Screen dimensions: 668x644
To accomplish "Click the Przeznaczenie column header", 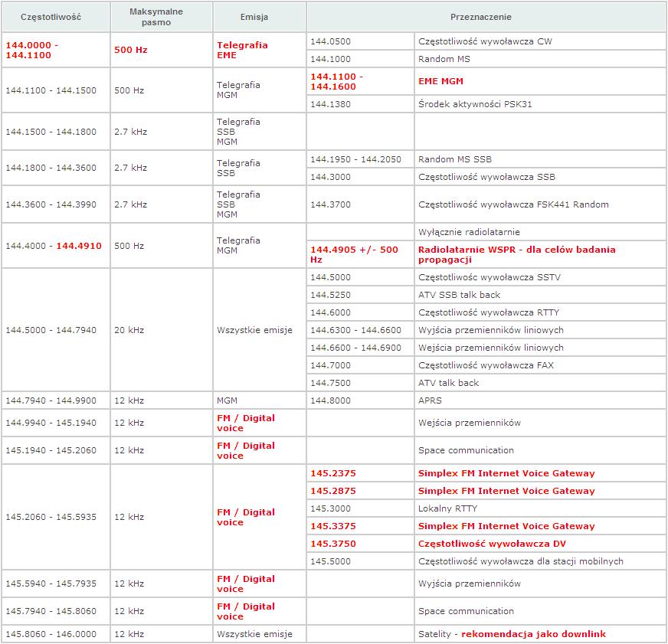I will (486, 17).
